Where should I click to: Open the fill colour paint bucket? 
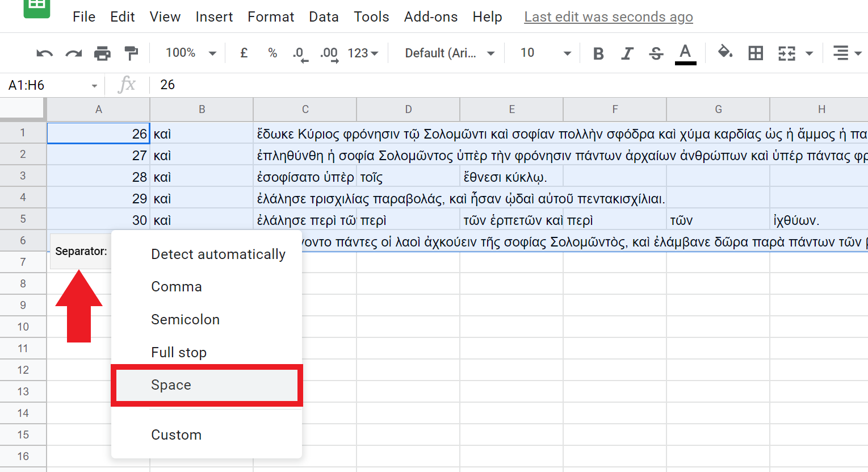coord(725,53)
